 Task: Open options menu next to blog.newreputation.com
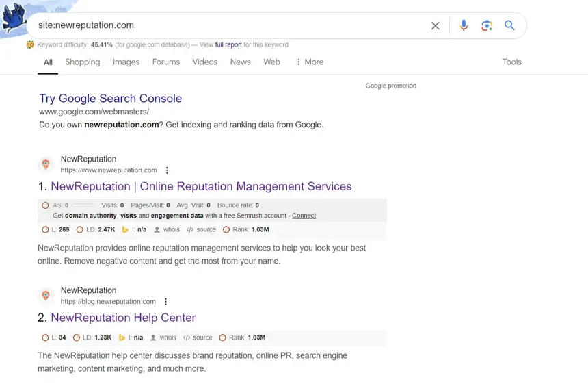165,302
